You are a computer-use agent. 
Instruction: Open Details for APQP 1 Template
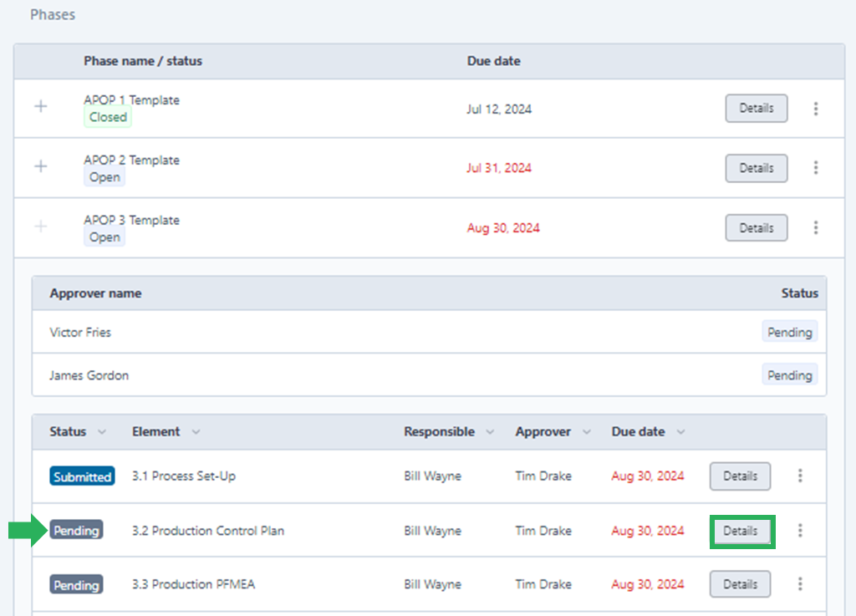tap(756, 108)
